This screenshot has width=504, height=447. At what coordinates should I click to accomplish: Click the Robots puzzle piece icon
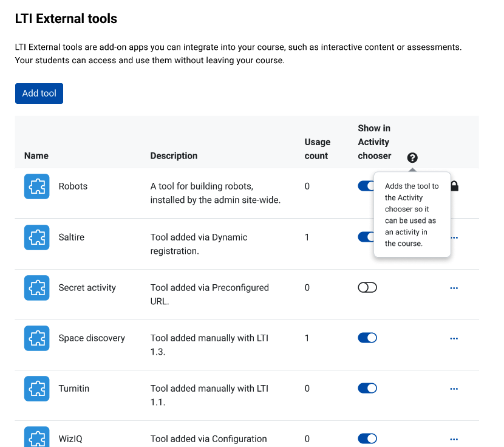click(x=36, y=186)
